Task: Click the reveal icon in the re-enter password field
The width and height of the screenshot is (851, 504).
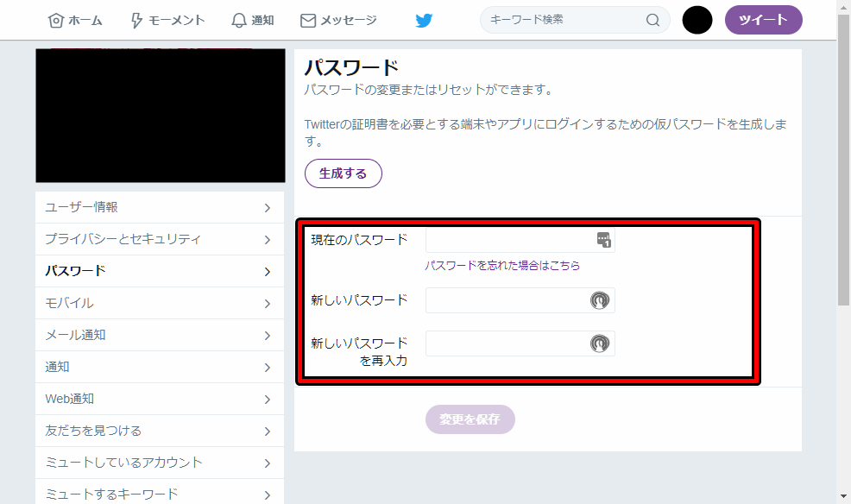Action: tap(602, 343)
